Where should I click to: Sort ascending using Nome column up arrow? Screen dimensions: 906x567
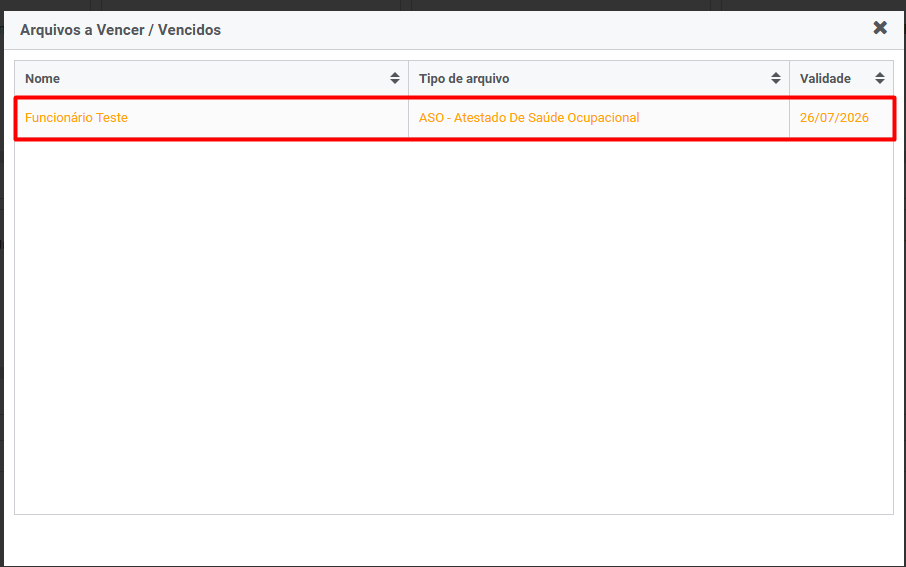click(395, 75)
